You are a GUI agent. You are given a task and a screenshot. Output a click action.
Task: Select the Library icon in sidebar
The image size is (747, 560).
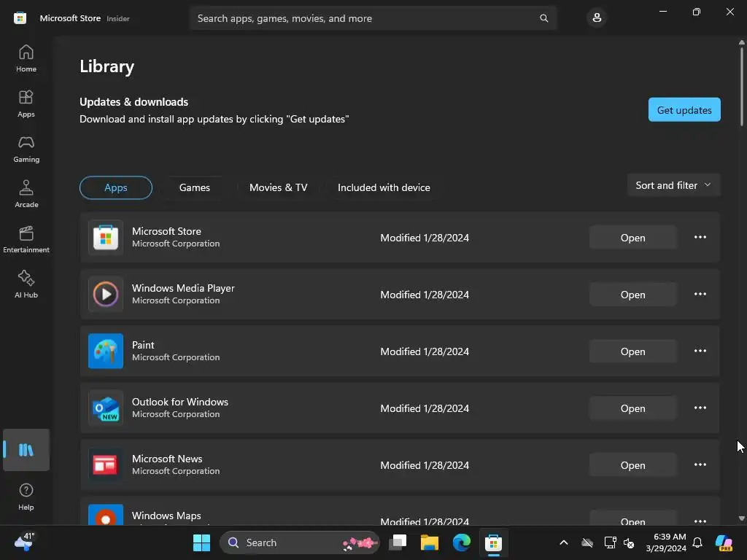pos(26,450)
